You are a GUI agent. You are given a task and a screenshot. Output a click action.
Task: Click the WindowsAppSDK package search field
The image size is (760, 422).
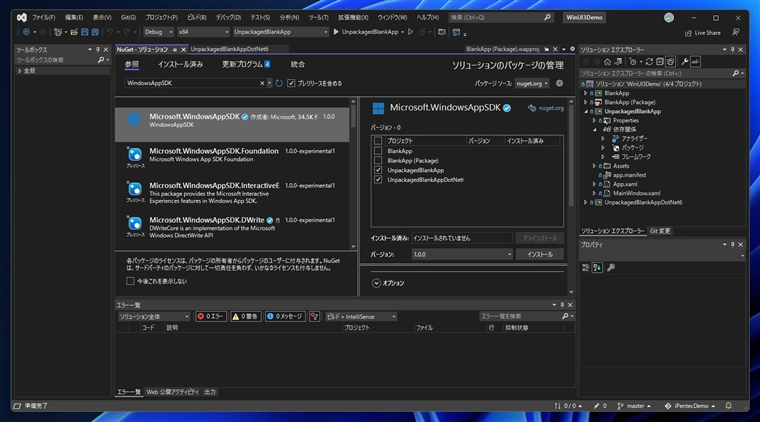pos(192,83)
